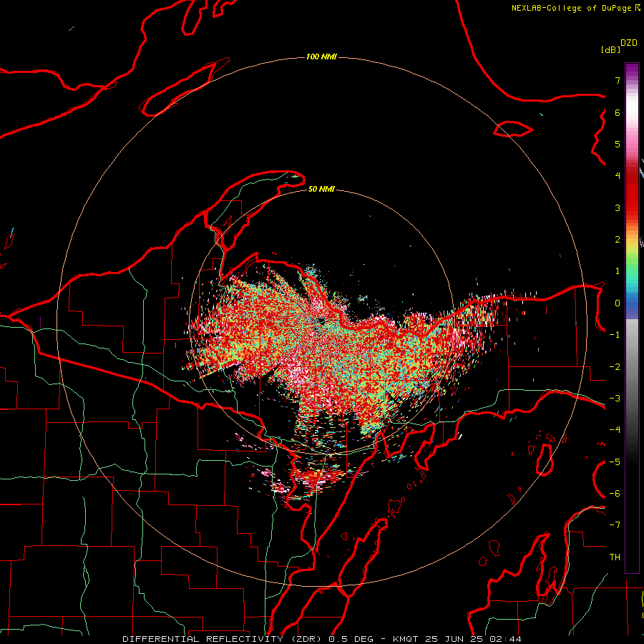Image resolution: width=644 pixels, height=644 pixels.
Task: Click the KMQT station identifier in the caption
Action: pyautogui.click(x=406, y=639)
